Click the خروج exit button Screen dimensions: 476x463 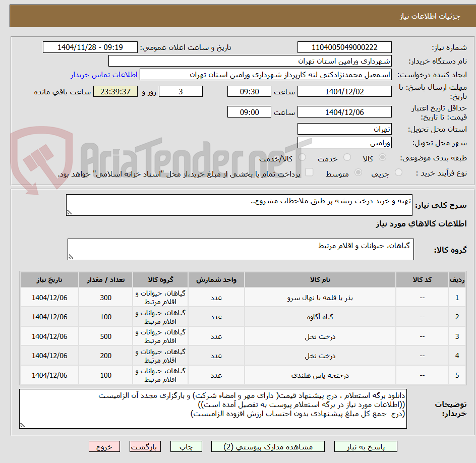(x=104, y=446)
